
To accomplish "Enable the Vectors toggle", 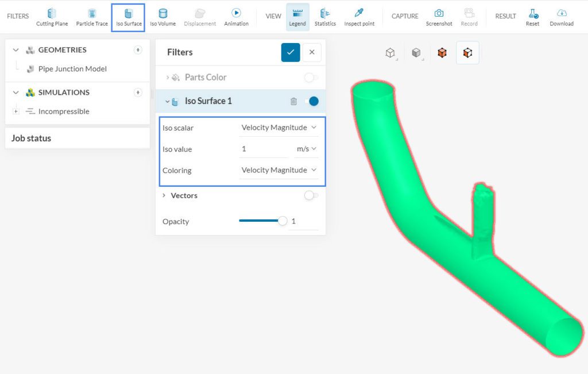I will tap(311, 195).
